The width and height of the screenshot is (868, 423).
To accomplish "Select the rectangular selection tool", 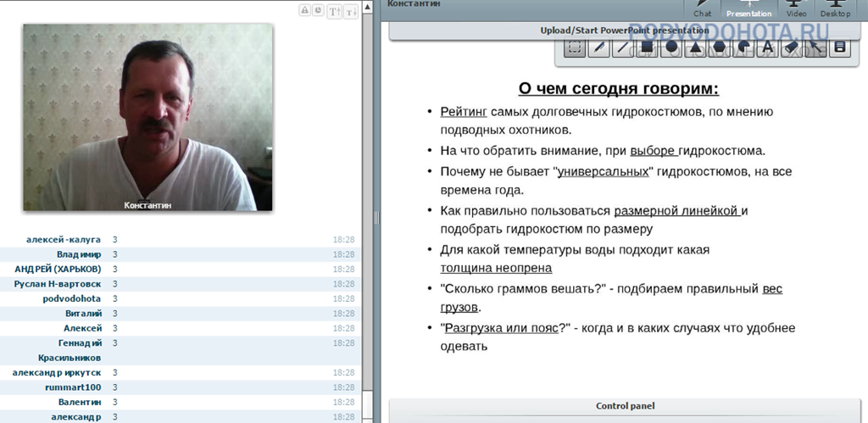I will tap(574, 47).
